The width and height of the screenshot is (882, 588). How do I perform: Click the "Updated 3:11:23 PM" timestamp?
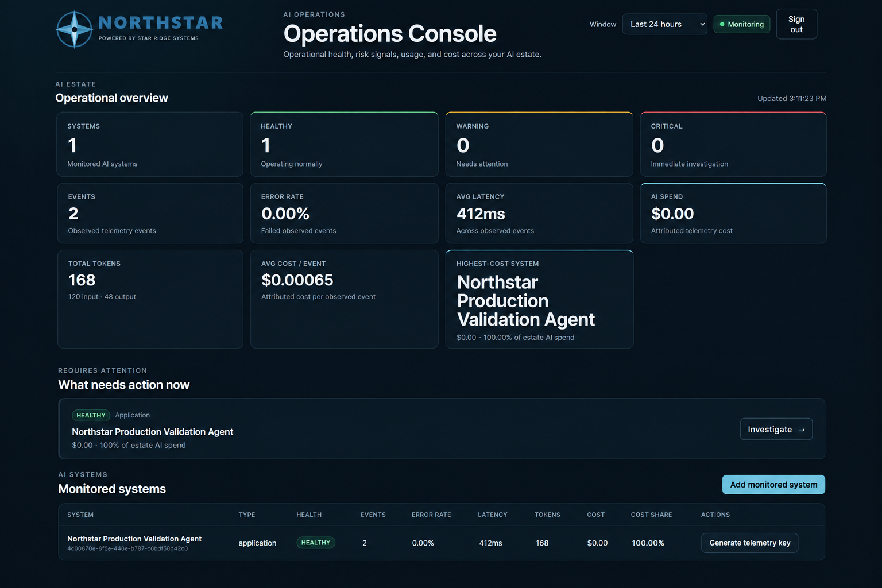point(792,99)
